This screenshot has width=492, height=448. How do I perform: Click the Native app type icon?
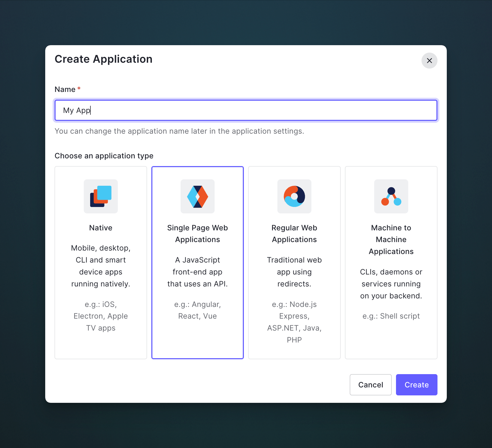[x=101, y=196]
